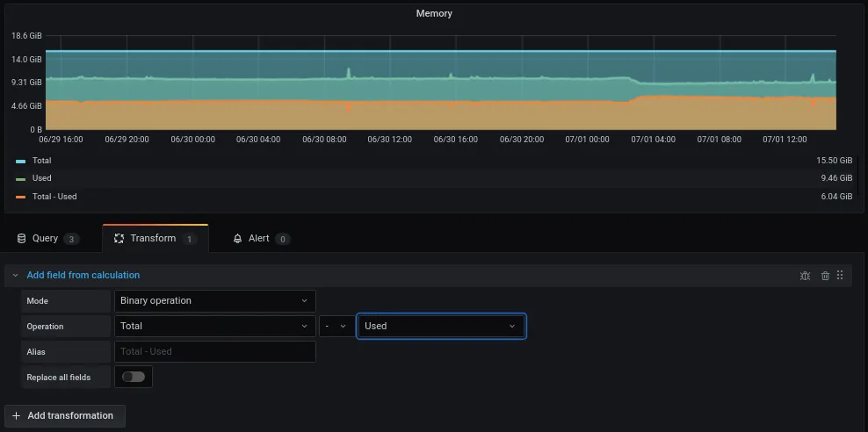Toggle Replace all fields switch
Screen dimensions: 868x432
134,377
